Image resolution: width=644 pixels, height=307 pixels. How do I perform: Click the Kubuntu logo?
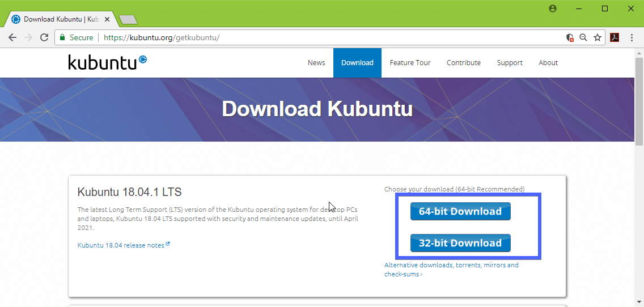107,62
